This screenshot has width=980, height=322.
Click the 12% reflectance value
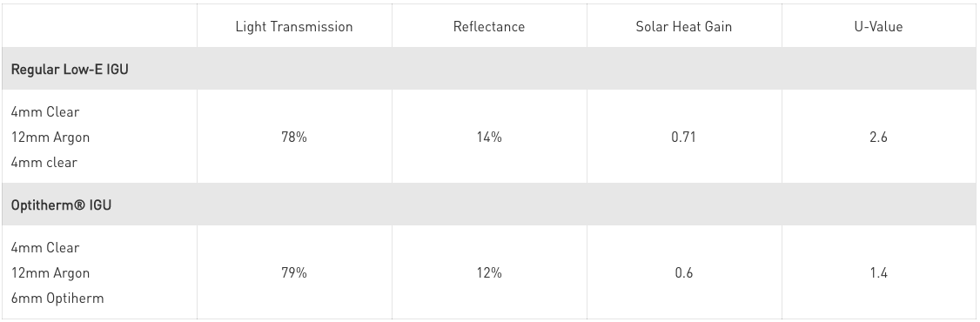(x=489, y=272)
